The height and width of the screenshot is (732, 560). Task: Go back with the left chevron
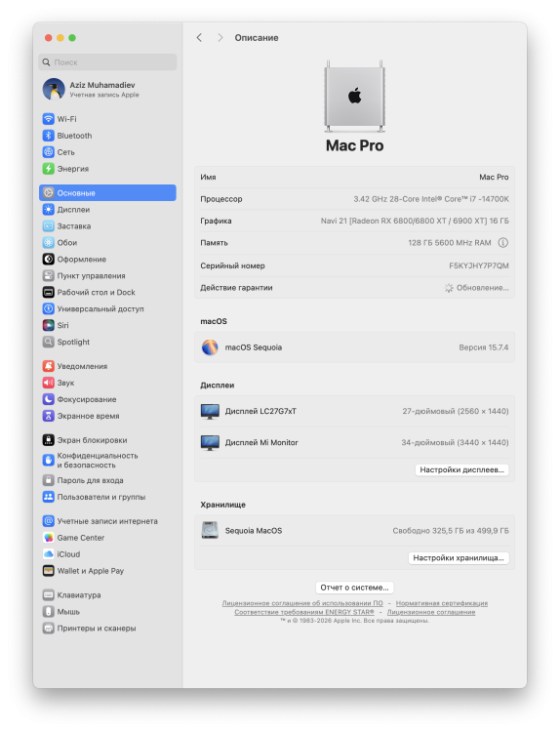tap(199, 38)
